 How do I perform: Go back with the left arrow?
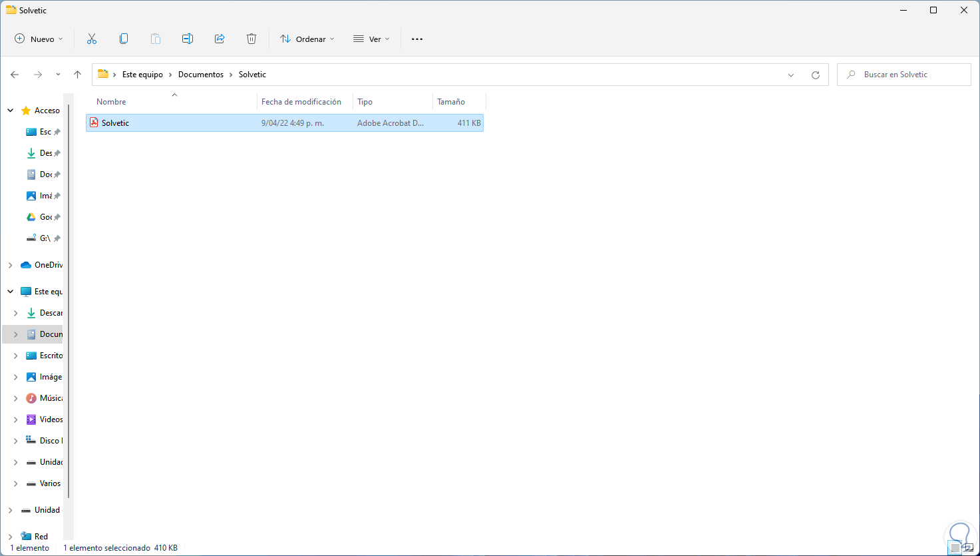(x=15, y=75)
